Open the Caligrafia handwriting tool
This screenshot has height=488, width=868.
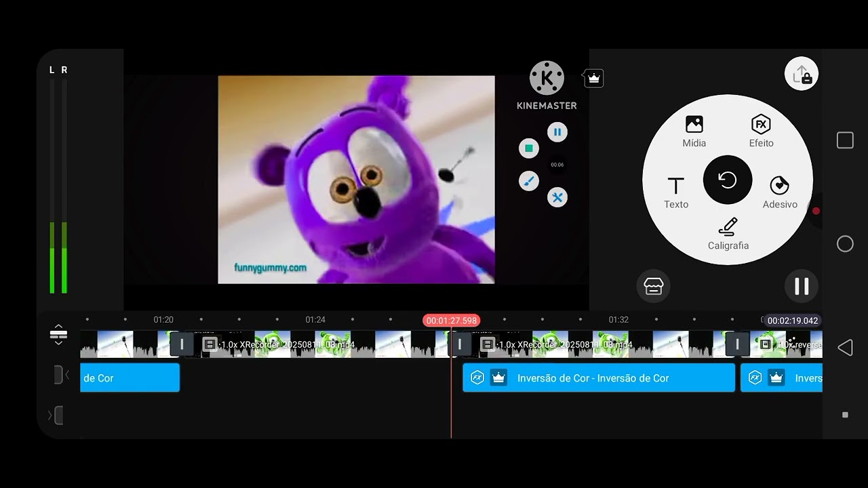click(x=728, y=234)
